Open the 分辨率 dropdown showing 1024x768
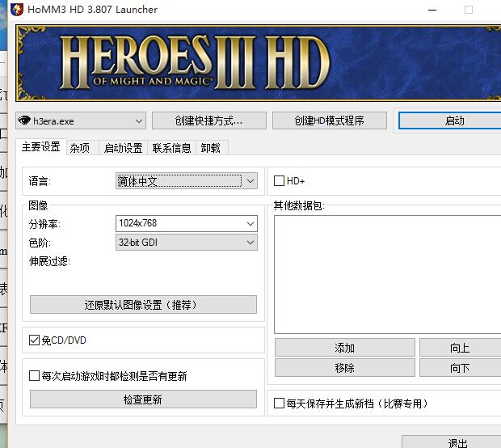 pyautogui.click(x=187, y=223)
